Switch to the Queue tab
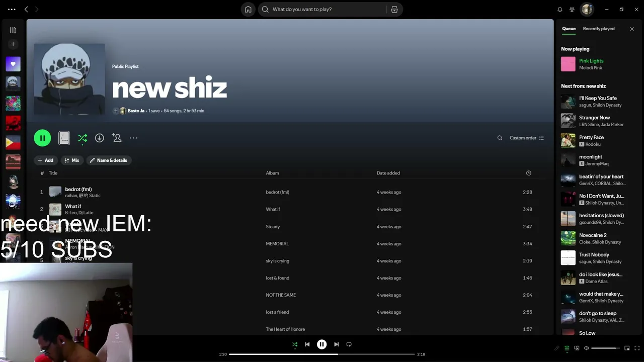The width and height of the screenshot is (644, 362). click(x=569, y=29)
